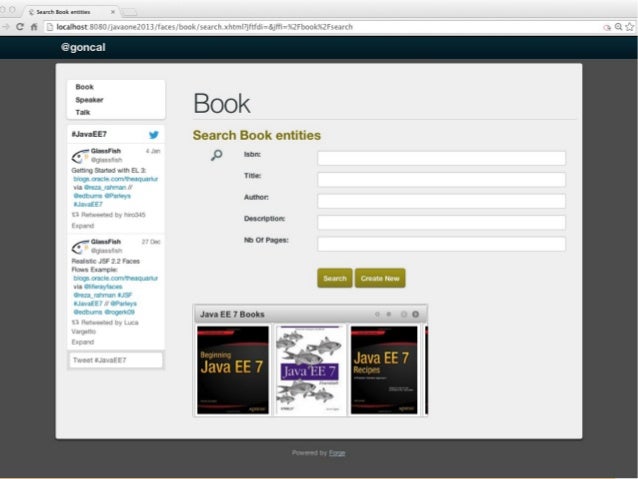638x479 pixels.
Task: Reload the page in the browser
Action: [20, 27]
